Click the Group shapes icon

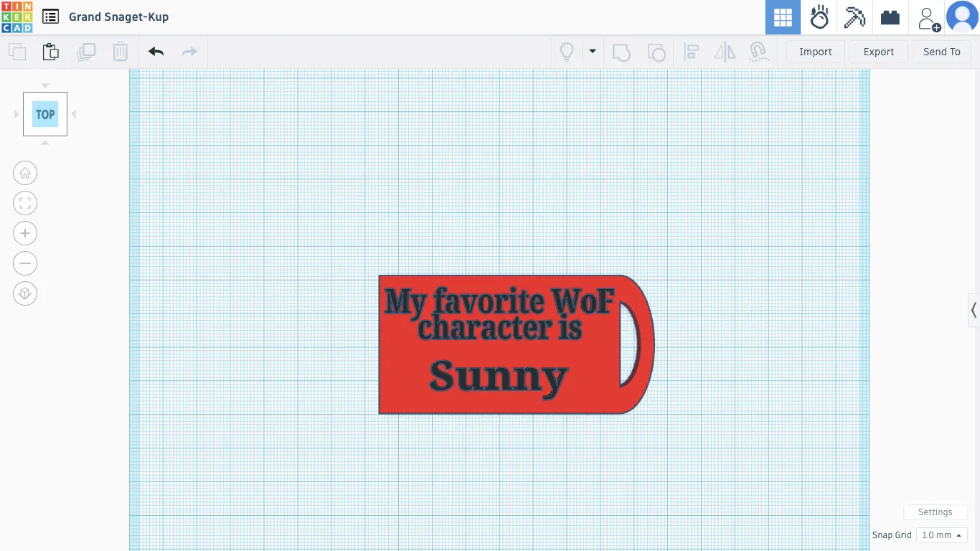(x=621, y=52)
